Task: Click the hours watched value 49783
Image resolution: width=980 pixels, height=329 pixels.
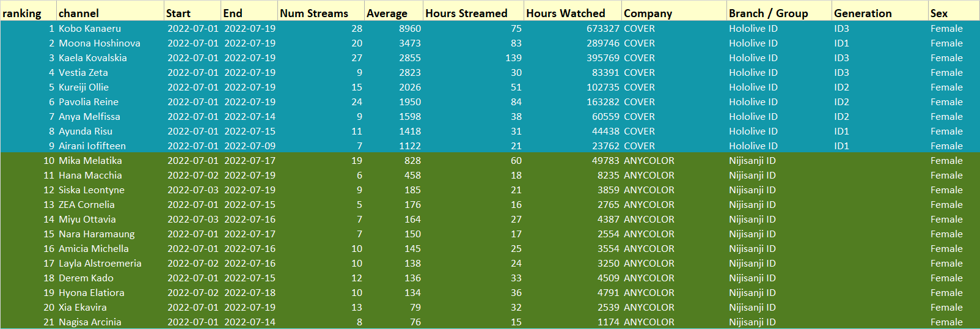Action: coord(605,160)
